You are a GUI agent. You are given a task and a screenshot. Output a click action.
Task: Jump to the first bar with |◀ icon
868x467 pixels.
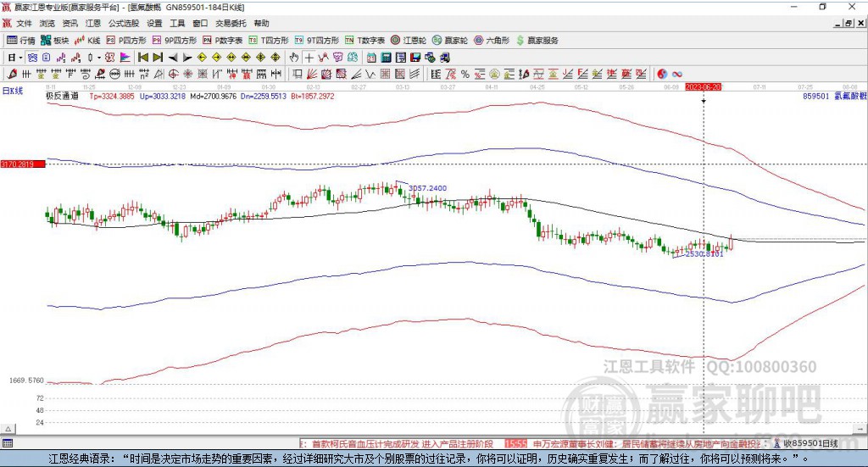click(x=142, y=58)
